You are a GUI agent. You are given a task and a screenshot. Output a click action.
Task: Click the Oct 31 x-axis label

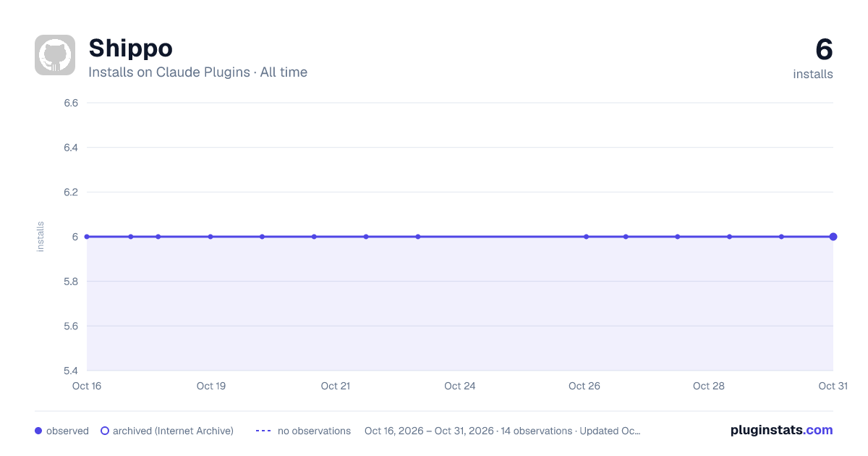pos(833,386)
